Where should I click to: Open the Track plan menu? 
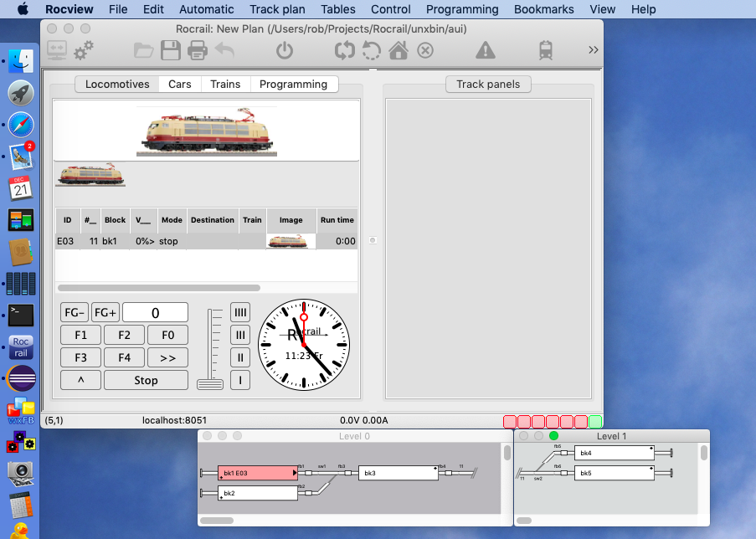click(277, 9)
